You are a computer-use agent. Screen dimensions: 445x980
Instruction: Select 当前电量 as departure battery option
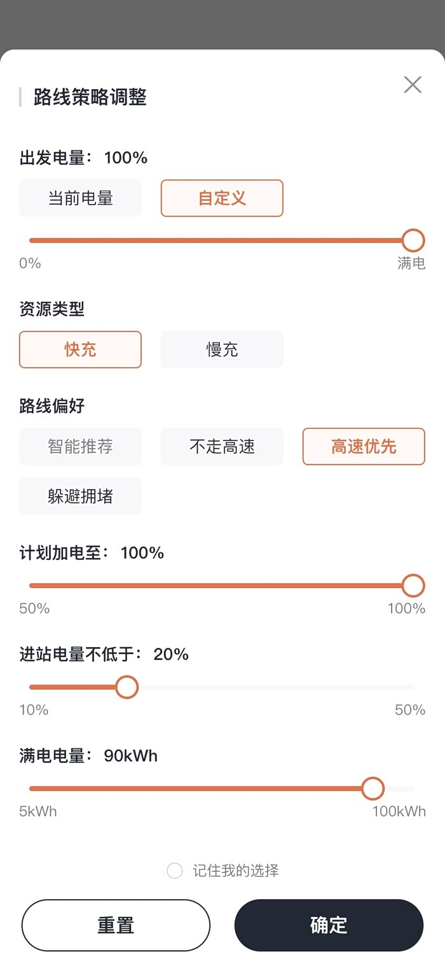[80, 199]
